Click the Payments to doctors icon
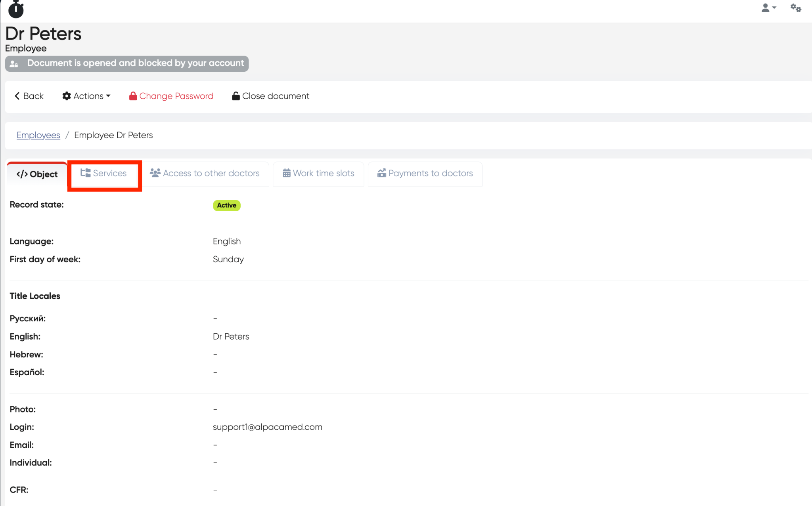The height and width of the screenshot is (506, 812). click(x=381, y=173)
